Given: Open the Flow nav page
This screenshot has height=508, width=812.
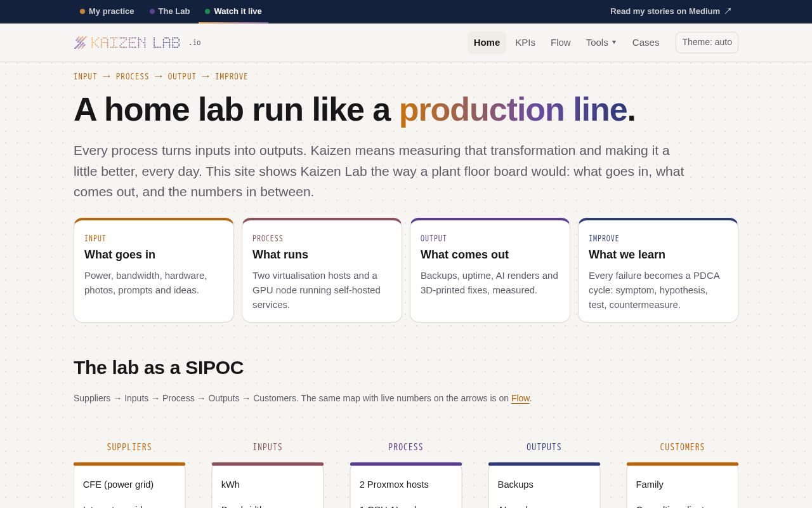Looking at the screenshot, I should coord(561,43).
